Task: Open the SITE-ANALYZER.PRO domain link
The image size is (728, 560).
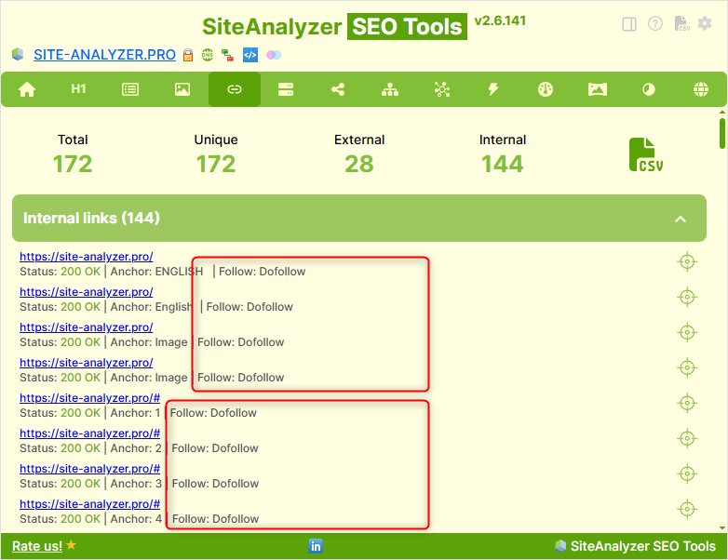Action: click(x=104, y=55)
